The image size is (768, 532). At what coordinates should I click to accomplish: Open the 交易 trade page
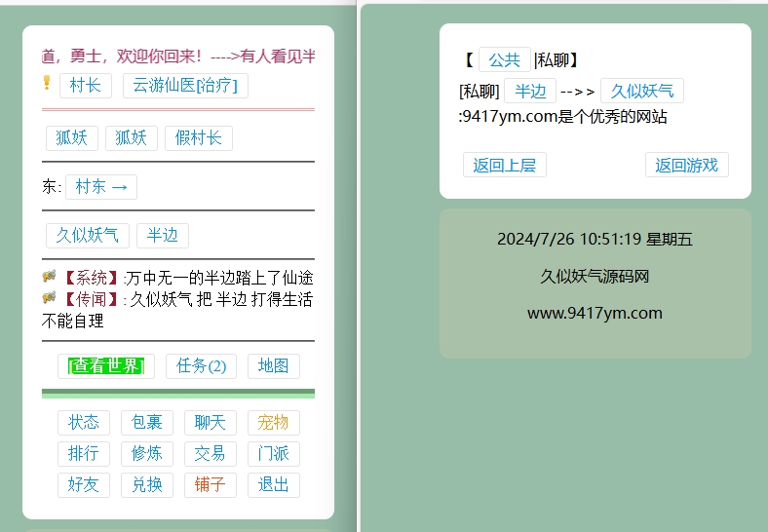click(211, 454)
